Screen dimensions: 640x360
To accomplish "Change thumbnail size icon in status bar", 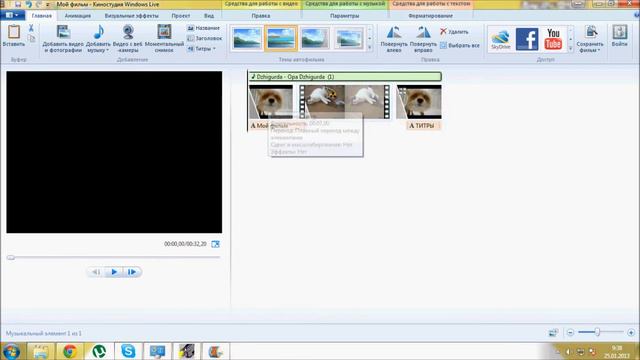I will pos(553,333).
